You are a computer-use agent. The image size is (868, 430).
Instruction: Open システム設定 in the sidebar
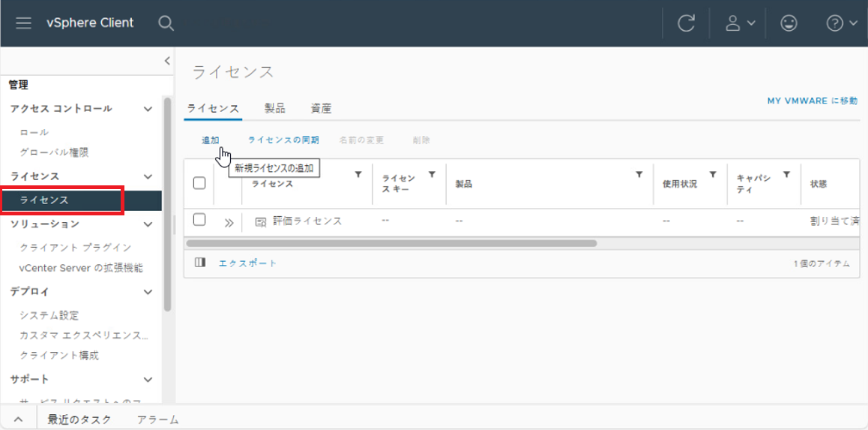[x=49, y=316]
